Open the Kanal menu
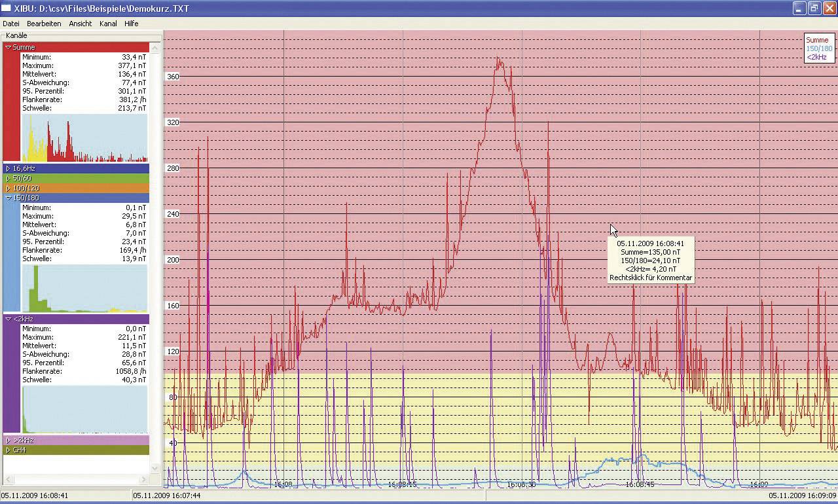Screen dimensions: 838x504 click(108, 24)
